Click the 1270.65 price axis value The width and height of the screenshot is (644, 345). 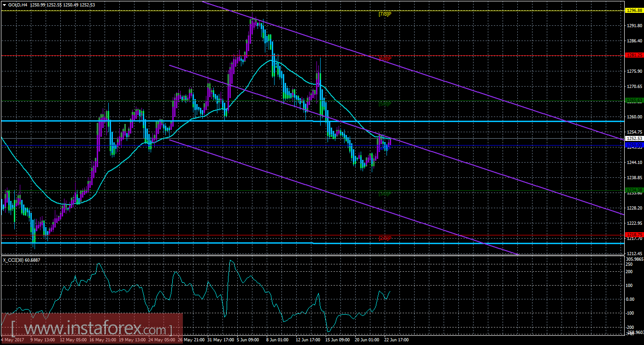pos(634,87)
